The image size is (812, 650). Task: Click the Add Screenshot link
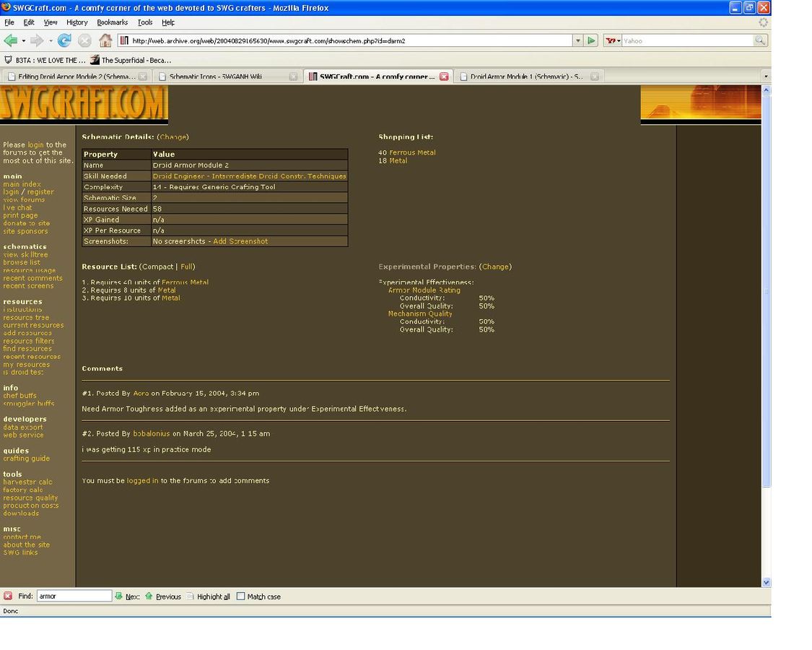(240, 241)
